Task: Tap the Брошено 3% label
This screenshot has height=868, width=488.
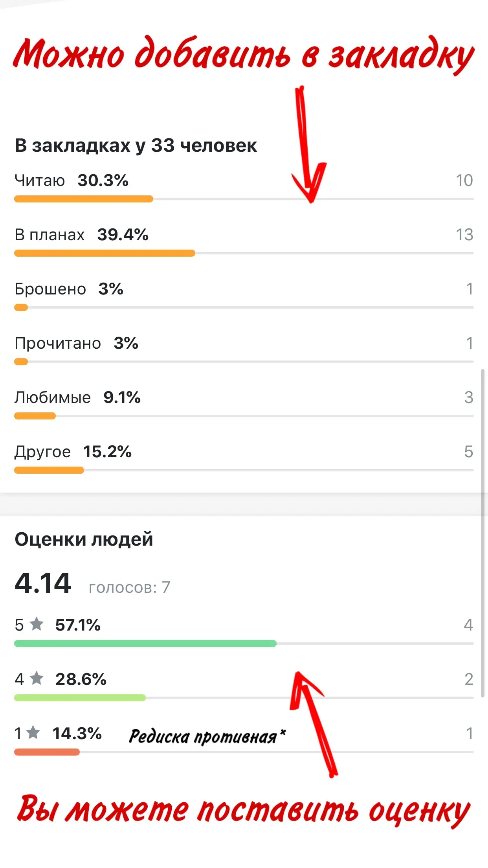Action: click(x=69, y=289)
